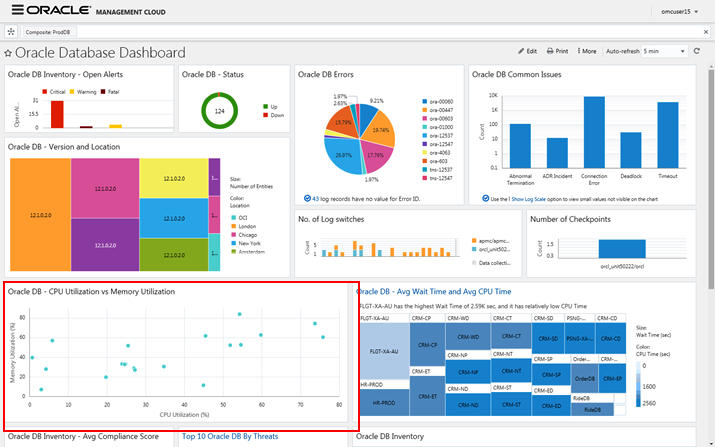715x447 pixels.
Task: Click the Abnormal Termination bar
Action: click(520, 146)
